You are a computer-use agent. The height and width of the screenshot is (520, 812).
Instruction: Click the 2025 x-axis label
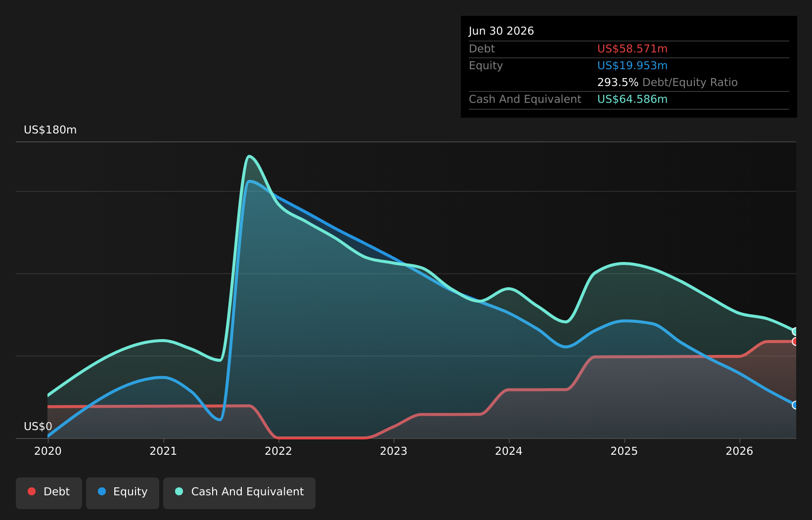point(624,451)
